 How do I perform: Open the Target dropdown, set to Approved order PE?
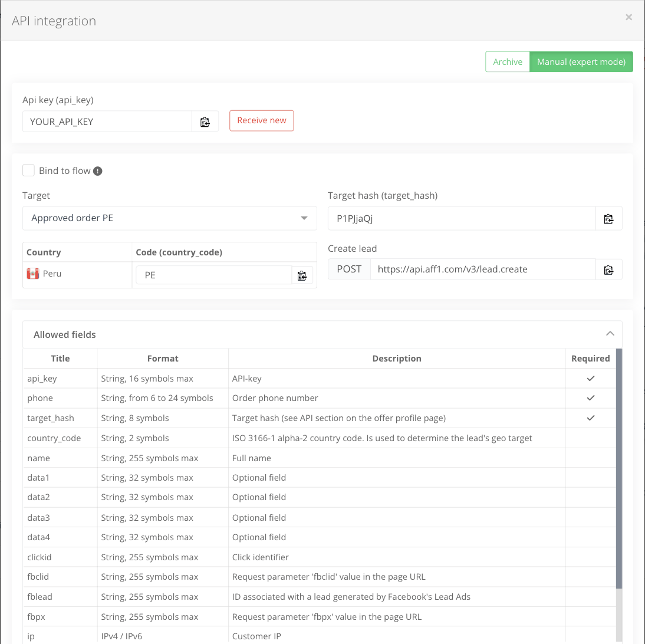click(x=169, y=218)
